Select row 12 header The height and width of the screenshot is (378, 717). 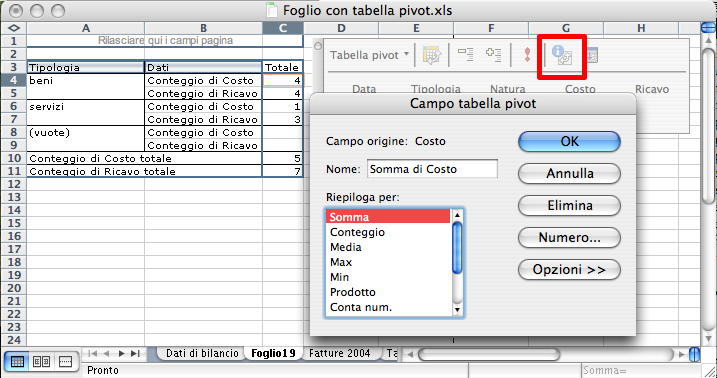tap(14, 185)
